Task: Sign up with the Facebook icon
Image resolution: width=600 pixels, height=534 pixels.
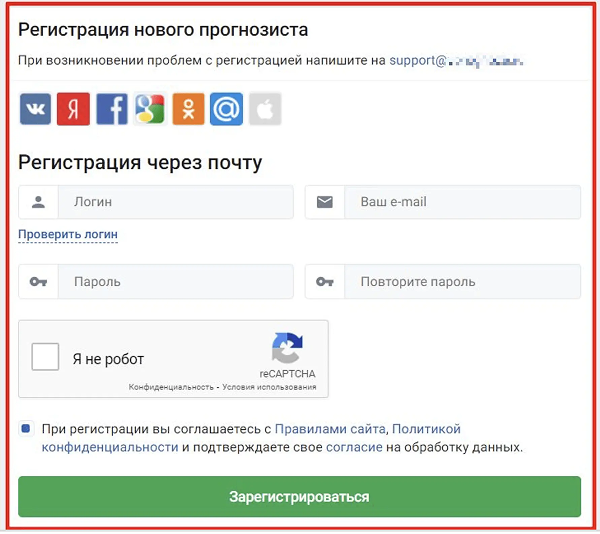Action: [112, 109]
